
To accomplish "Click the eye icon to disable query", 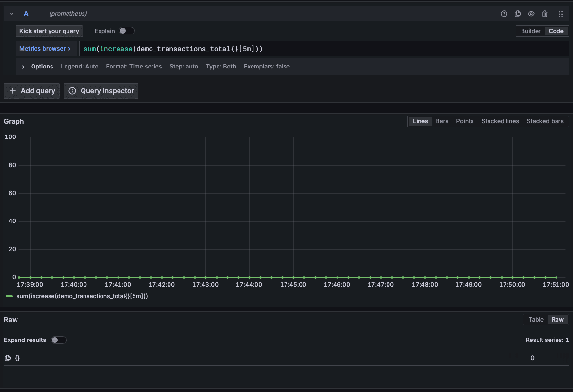I will pyautogui.click(x=531, y=14).
